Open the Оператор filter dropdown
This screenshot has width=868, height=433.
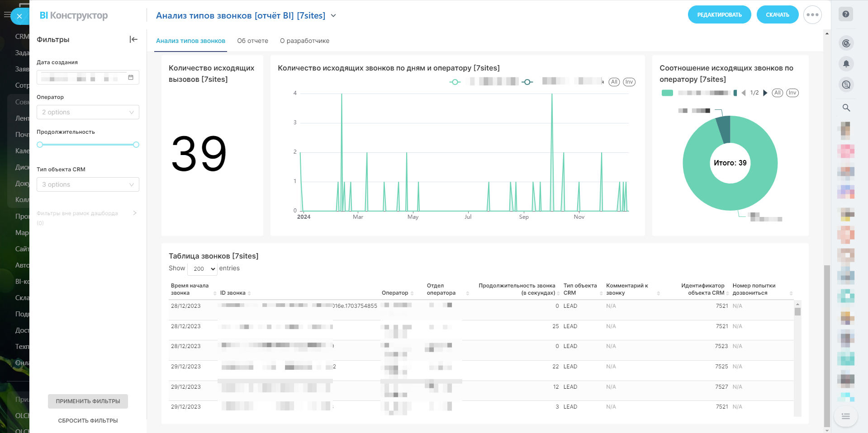(88, 112)
